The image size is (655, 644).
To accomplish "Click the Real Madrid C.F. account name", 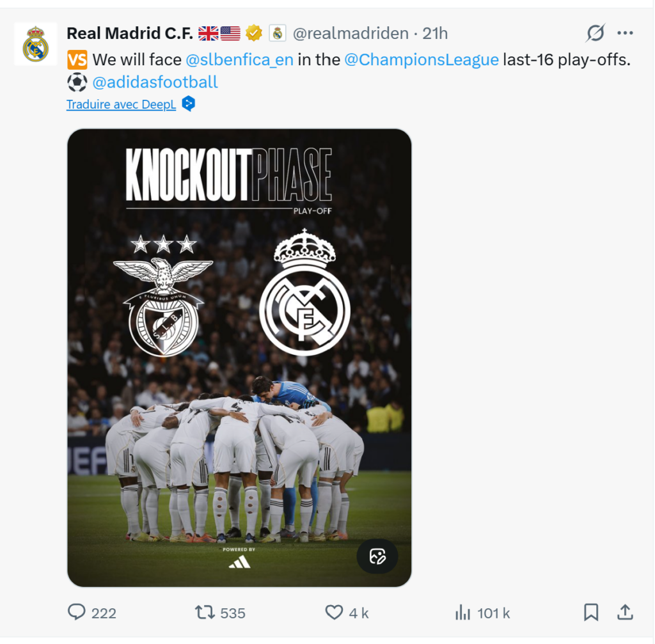I will pos(130,33).
